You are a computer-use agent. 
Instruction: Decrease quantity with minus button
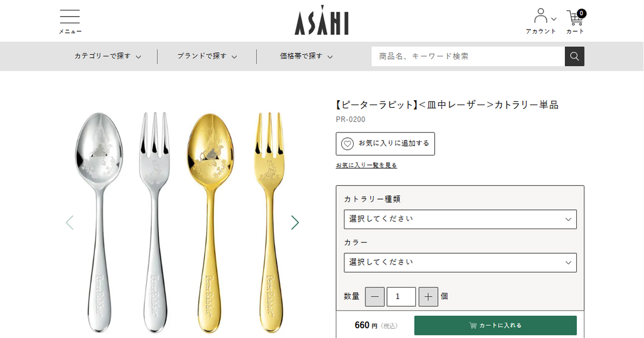(x=375, y=297)
